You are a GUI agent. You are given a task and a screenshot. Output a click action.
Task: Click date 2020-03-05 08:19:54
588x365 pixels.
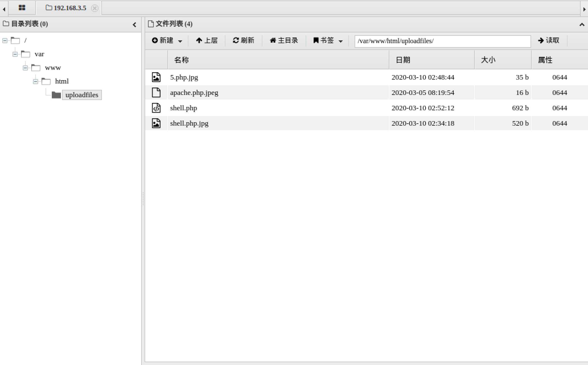[x=423, y=93]
